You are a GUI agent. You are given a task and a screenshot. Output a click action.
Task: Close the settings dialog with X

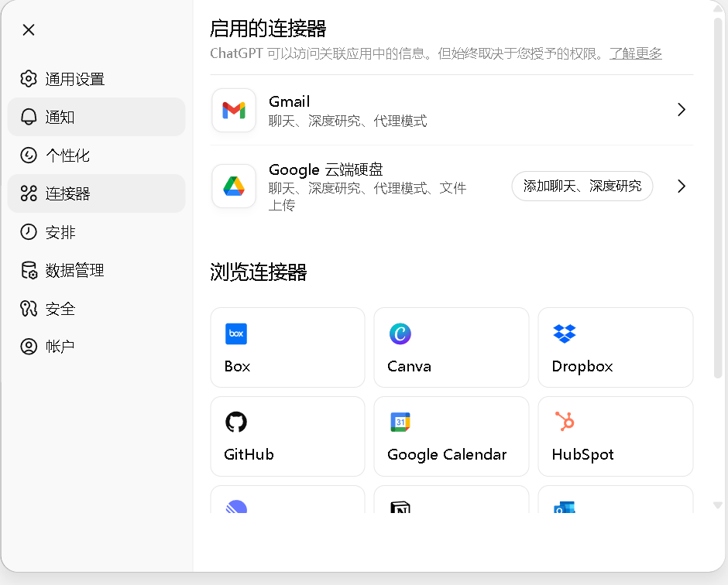coord(29,30)
